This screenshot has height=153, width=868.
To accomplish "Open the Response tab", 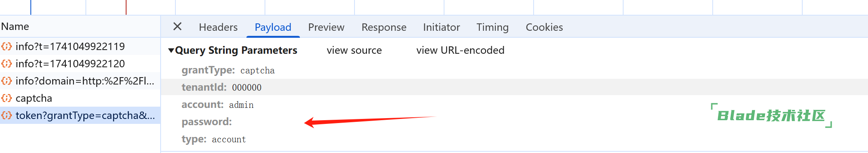I will pos(384,27).
